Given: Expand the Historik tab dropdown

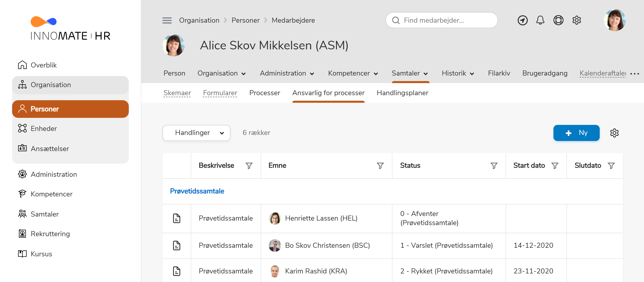Looking at the screenshot, I should [472, 74].
